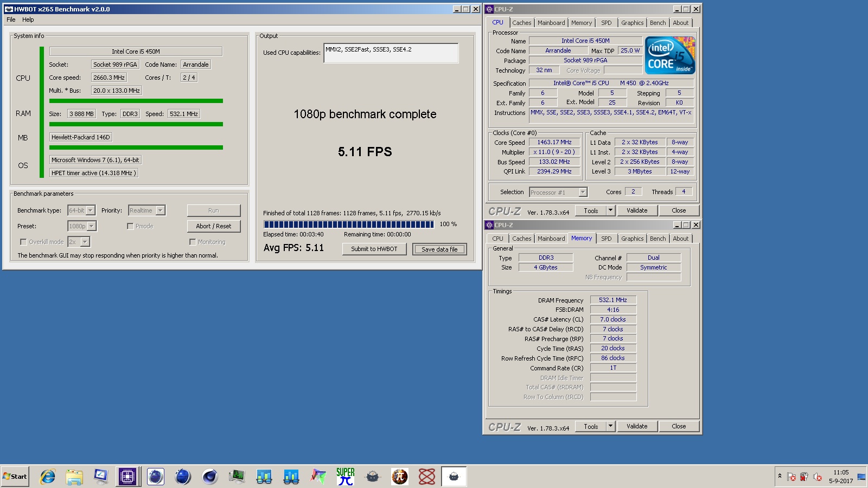This screenshot has width=868, height=488.
Task: Click Validate in top CPU-Z window
Action: pos(637,210)
